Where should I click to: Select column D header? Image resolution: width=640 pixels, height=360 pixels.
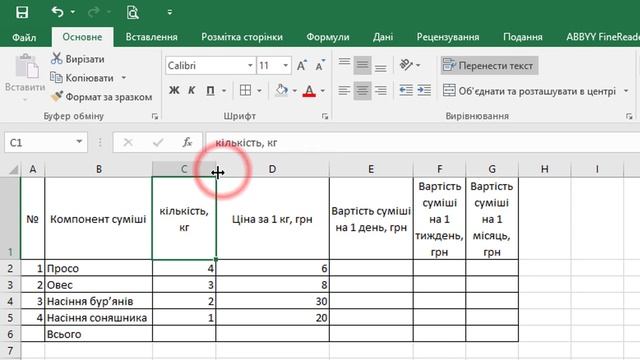point(272,169)
